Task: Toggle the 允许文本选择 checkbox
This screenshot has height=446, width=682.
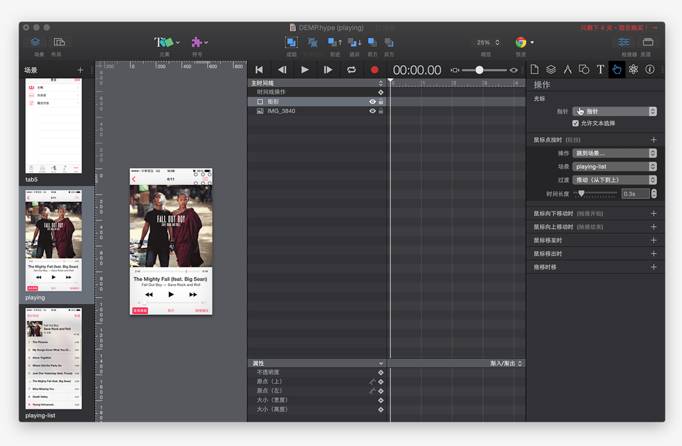Action: pyautogui.click(x=575, y=123)
